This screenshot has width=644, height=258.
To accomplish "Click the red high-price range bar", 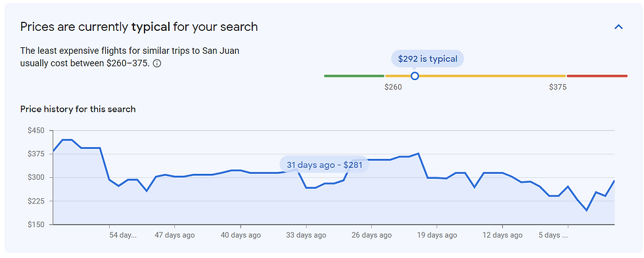I will [x=597, y=76].
